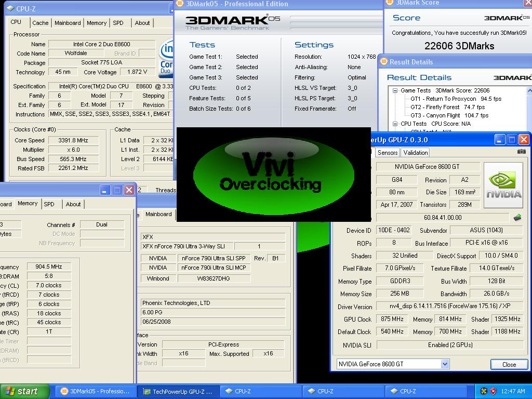532x399 pixels.
Task: Click the Channels # value Dual
Action: [102, 224]
